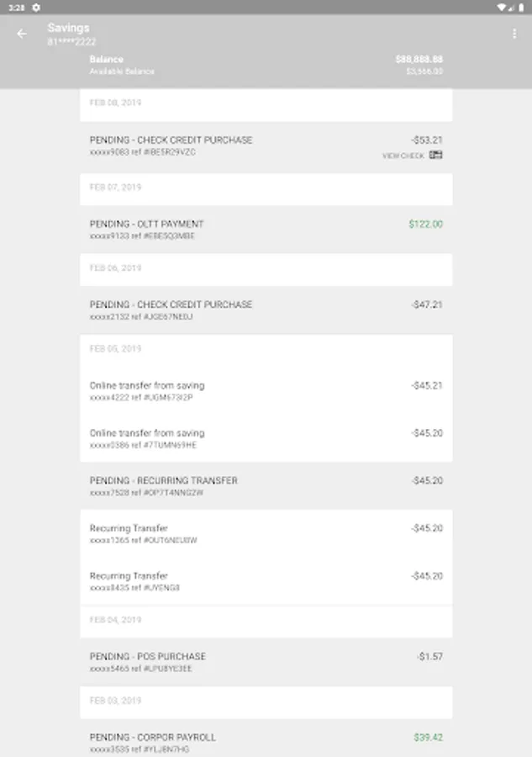Open the Pending Recurring Transfer transaction

click(x=266, y=486)
